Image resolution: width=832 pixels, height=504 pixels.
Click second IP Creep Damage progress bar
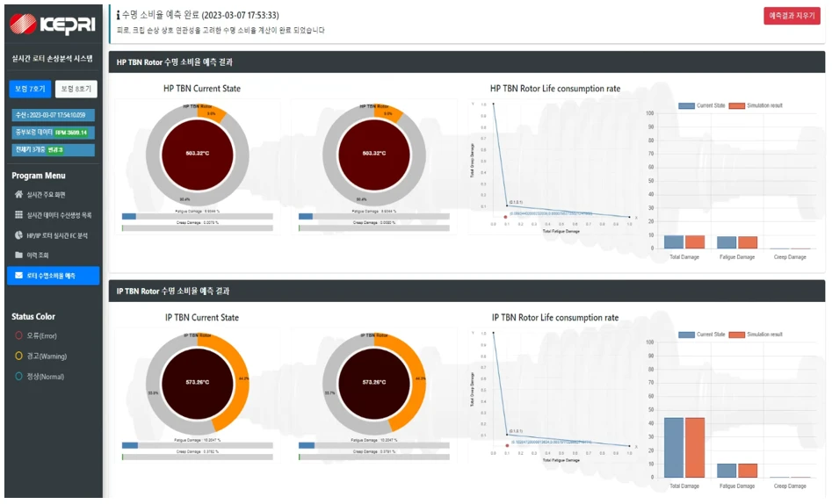pos(374,457)
